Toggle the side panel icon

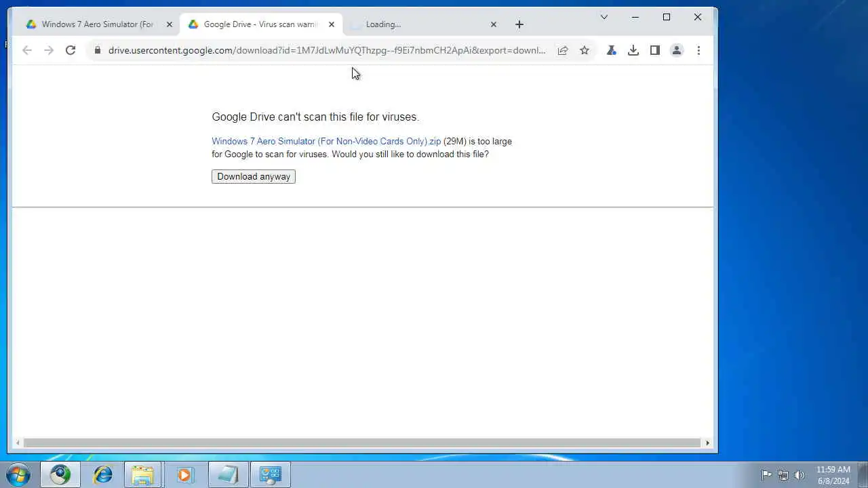click(655, 50)
